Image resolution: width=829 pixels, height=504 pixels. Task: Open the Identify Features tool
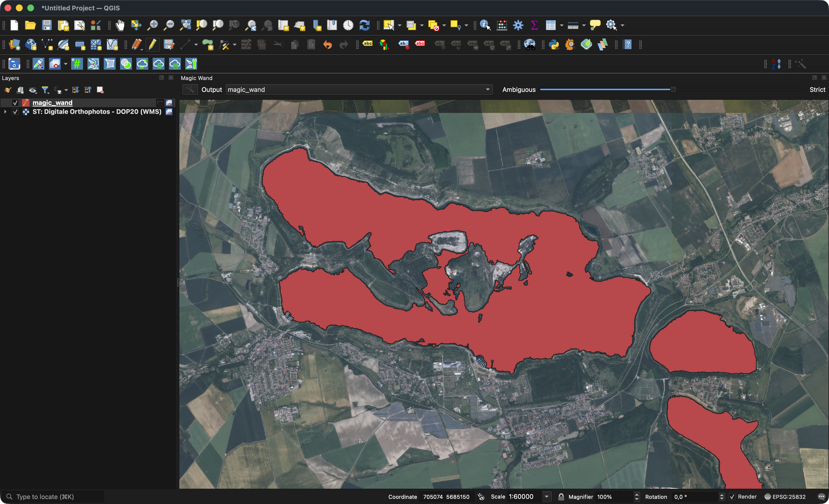(485, 25)
